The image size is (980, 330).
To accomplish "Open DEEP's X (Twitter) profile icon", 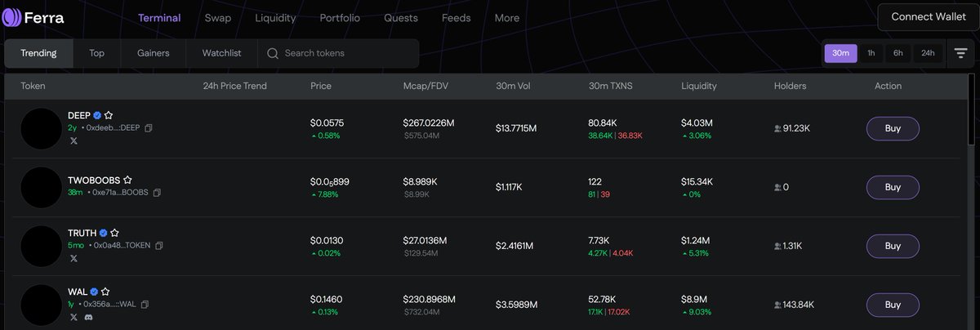I will point(73,140).
